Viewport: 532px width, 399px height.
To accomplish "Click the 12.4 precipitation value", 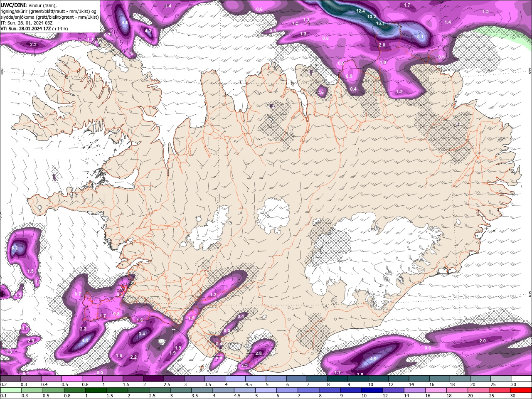I will pyautogui.click(x=360, y=11).
